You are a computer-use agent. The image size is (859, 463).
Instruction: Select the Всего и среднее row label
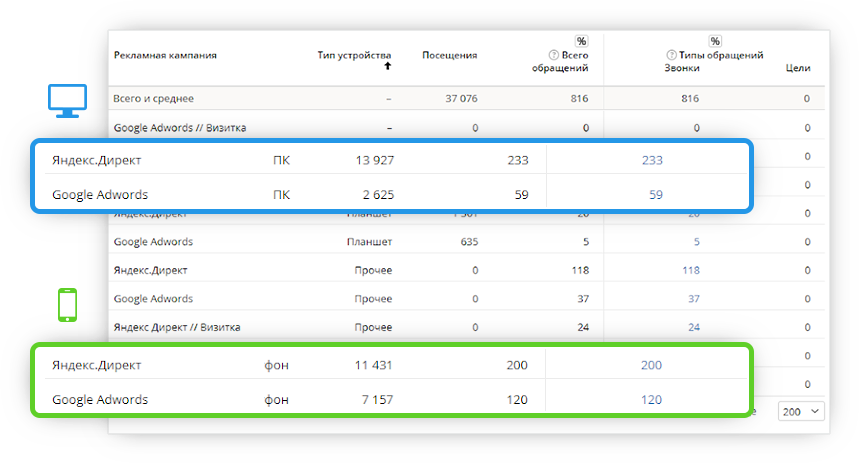point(153,99)
